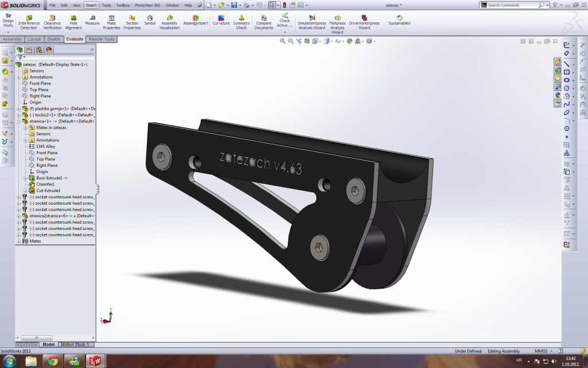
Task: Click Zoom to Area in view toolbar
Action: (x=291, y=41)
